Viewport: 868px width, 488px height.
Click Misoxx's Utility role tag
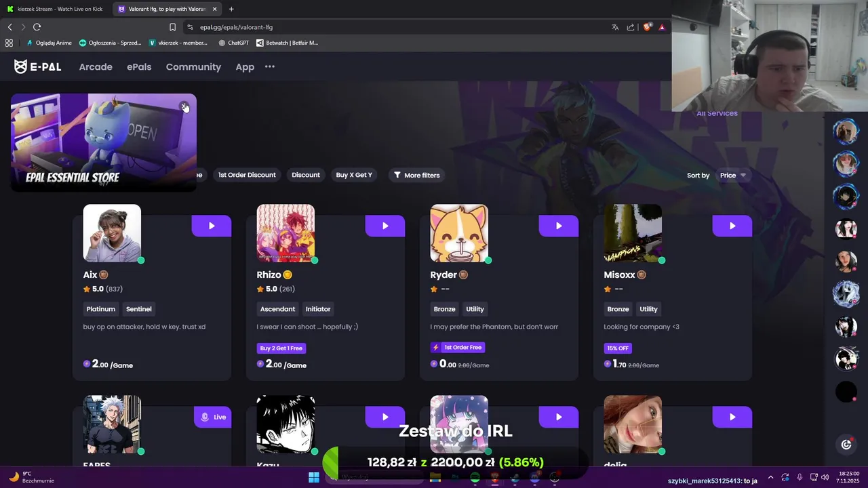[x=649, y=309]
